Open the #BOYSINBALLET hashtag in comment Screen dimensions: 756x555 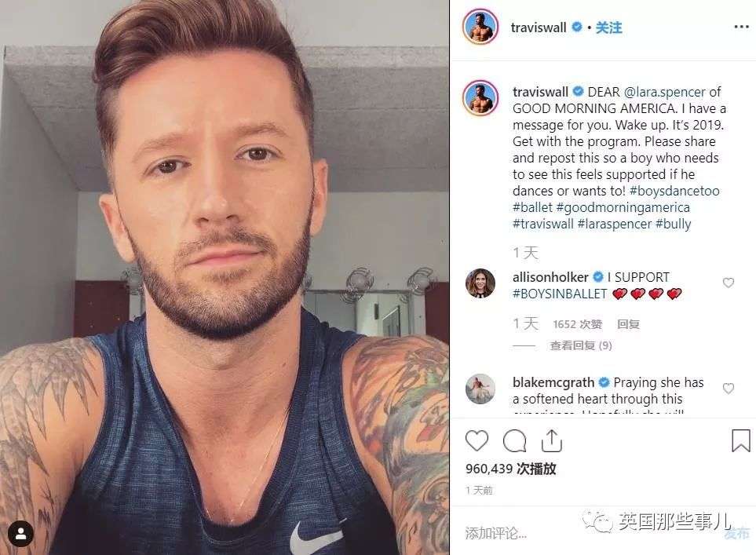(560, 294)
